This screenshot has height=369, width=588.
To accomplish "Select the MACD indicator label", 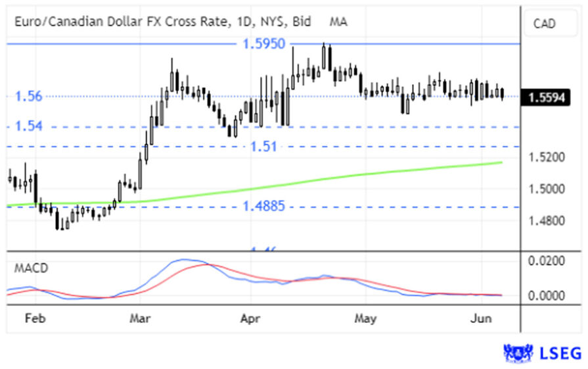I will tap(32, 268).
